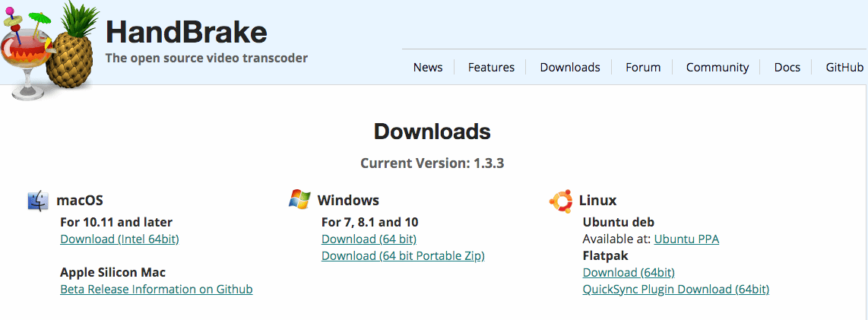Get the QuickSync Plugin Download (64bit)
This screenshot has width=868, height=320.
click(x=676, y=289)
